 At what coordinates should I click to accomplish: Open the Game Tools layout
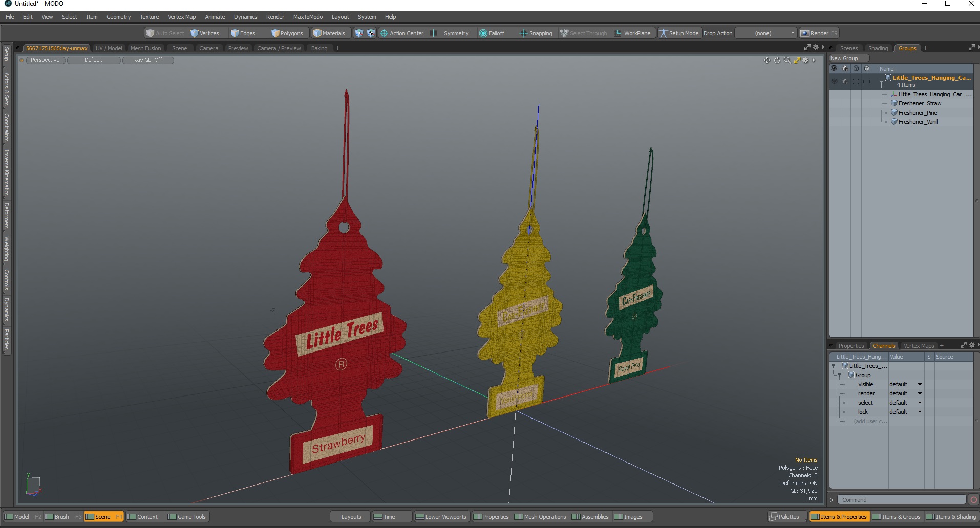click(187, 517)
